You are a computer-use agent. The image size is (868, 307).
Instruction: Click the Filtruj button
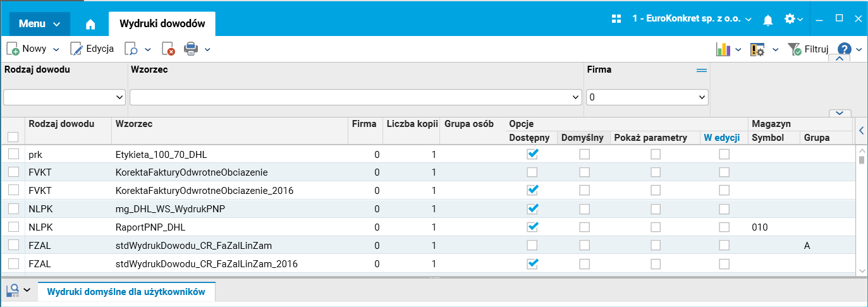pos(808,49)
